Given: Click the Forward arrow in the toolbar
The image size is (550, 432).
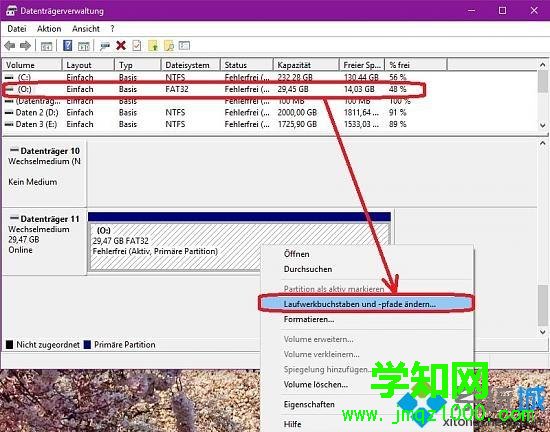Looking at the screenshot, I should 25,46.
